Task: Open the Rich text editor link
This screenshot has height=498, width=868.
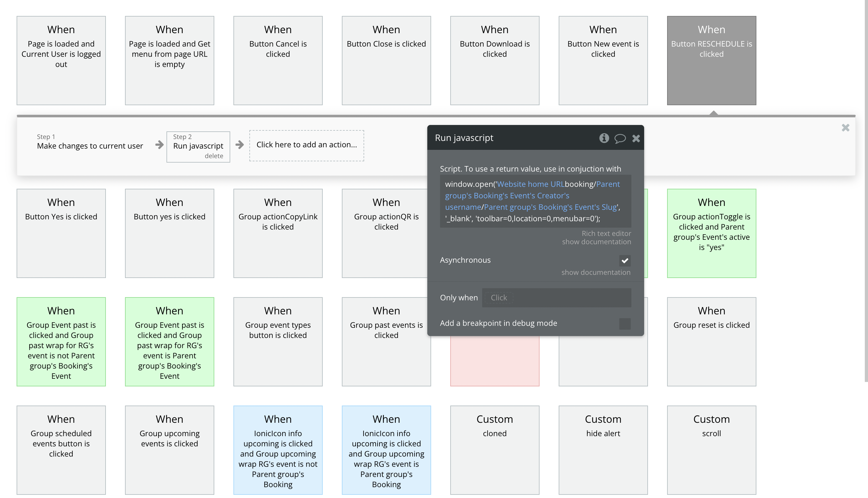Action: click(606, 233)
